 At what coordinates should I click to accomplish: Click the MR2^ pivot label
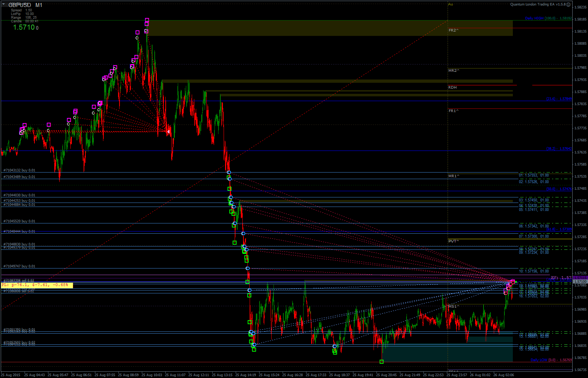pos(453,71)
